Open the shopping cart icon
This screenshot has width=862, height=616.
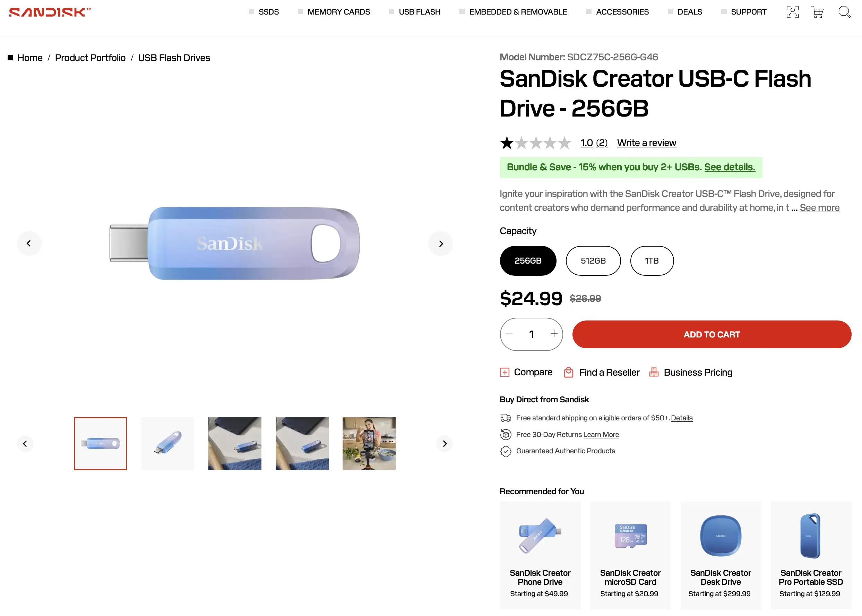click(818, 12)
